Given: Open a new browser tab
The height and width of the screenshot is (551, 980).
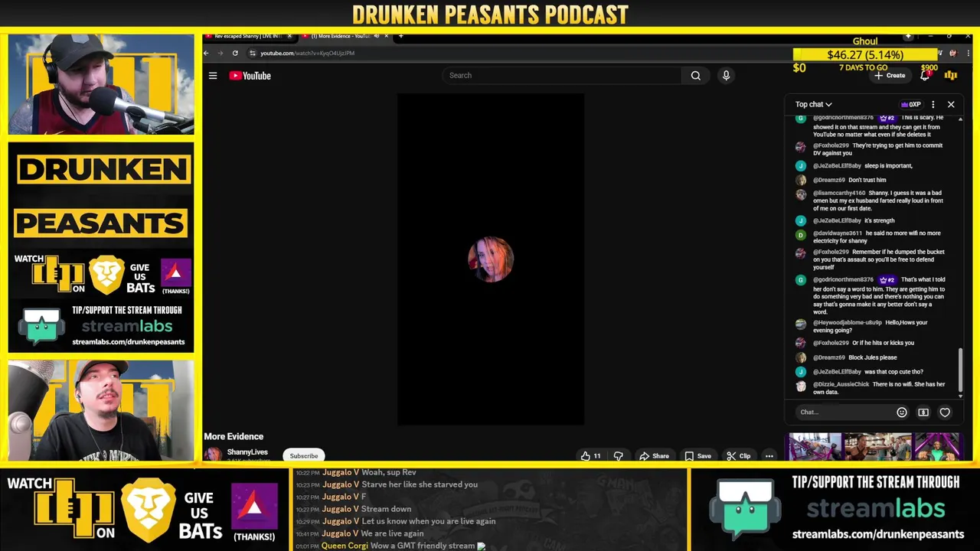Looking at the screenshot, I should point(400,36).
